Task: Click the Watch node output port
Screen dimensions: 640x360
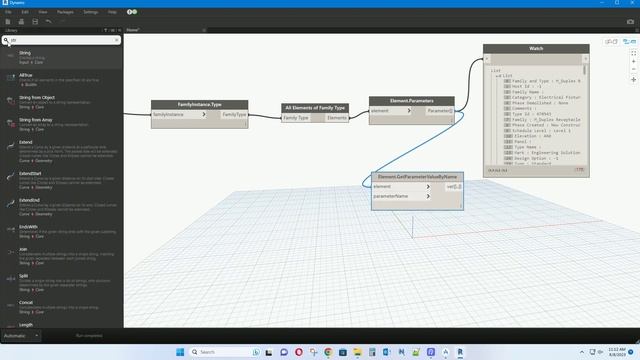Action: click(x=586, y=59)
